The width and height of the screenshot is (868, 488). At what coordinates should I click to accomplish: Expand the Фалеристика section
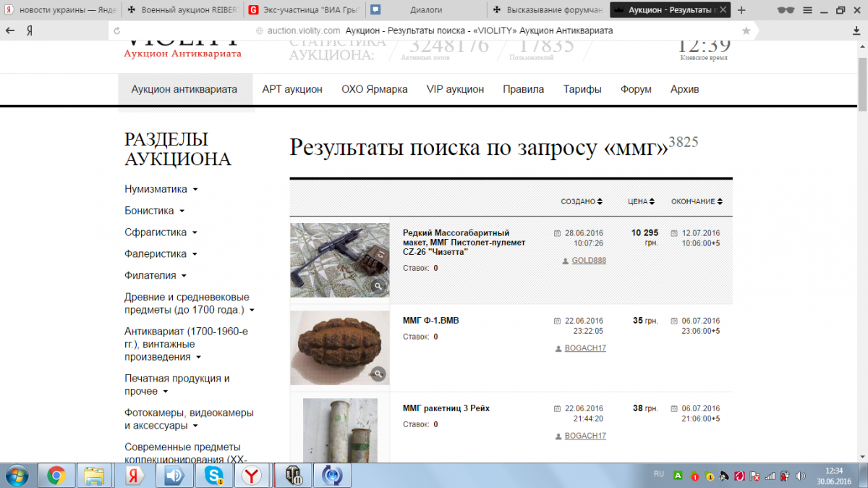pyautogui.click(x=161, y=254)
